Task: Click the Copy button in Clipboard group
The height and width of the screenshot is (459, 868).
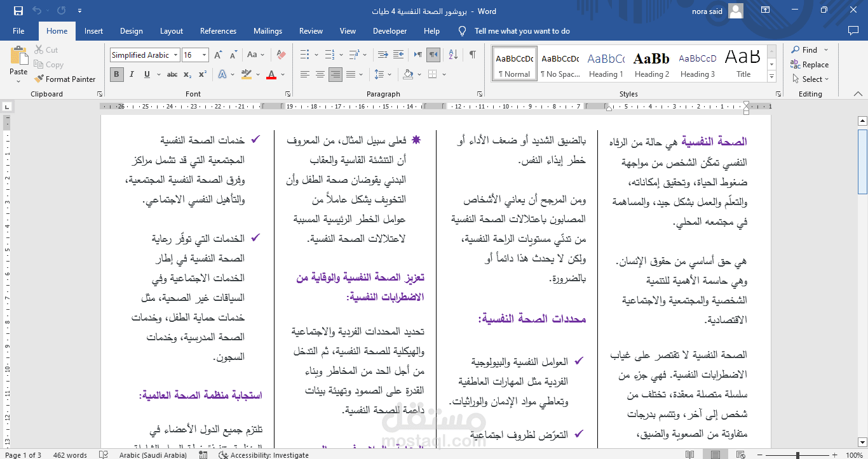Action: pyautogui.click(x=48, y=65)
